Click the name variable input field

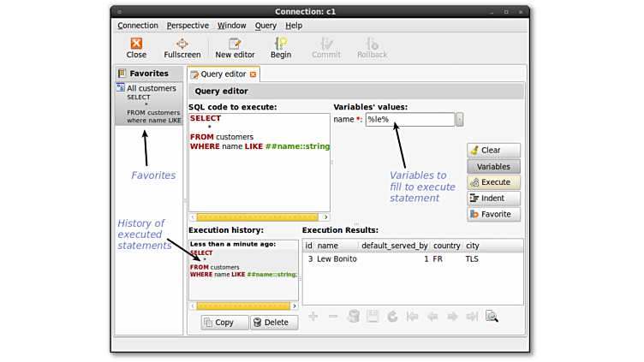tap(409, 120)
